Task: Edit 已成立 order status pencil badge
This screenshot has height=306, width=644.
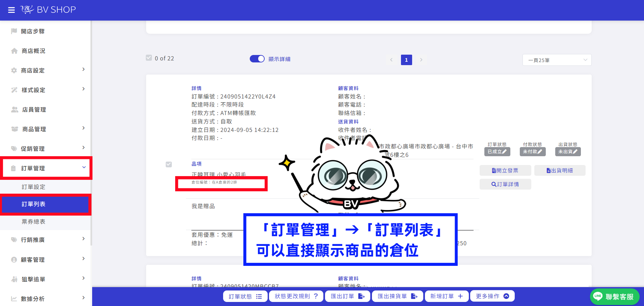Action: click(x=497, y=152)
